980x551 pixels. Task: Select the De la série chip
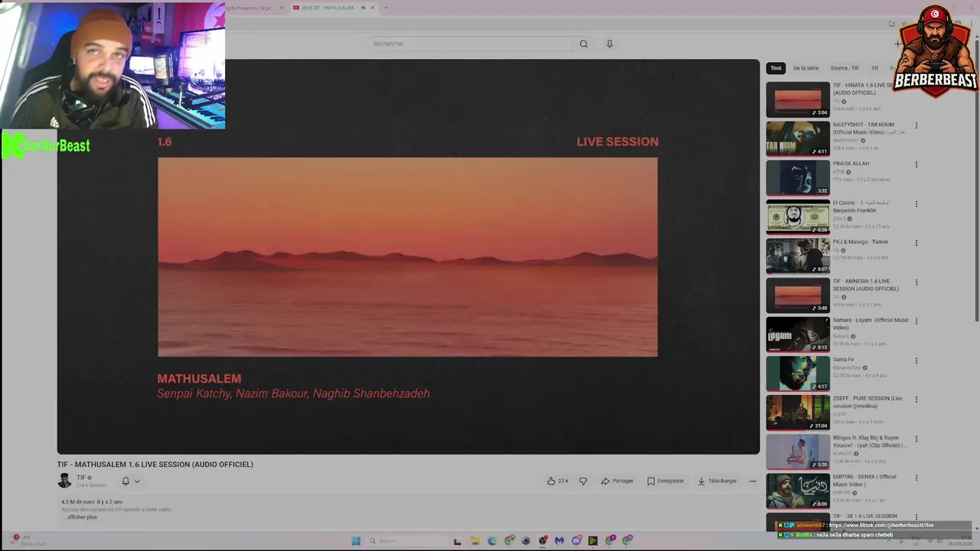pyautogui.click(x=805, y=68)
